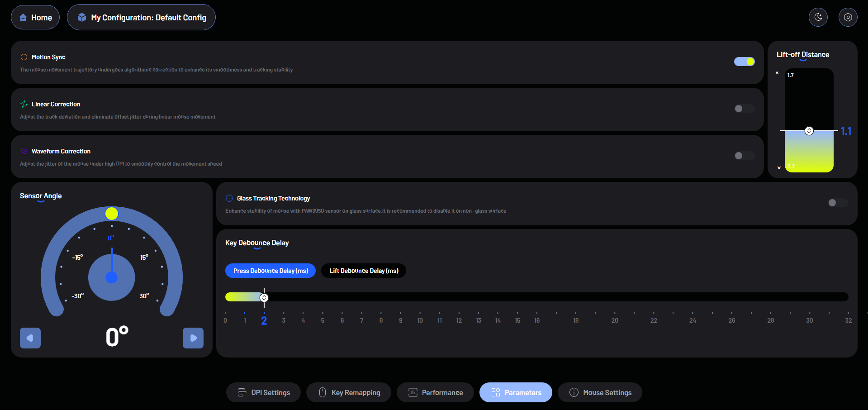Click the sensor angle decrease arrow

coord(30,338)
